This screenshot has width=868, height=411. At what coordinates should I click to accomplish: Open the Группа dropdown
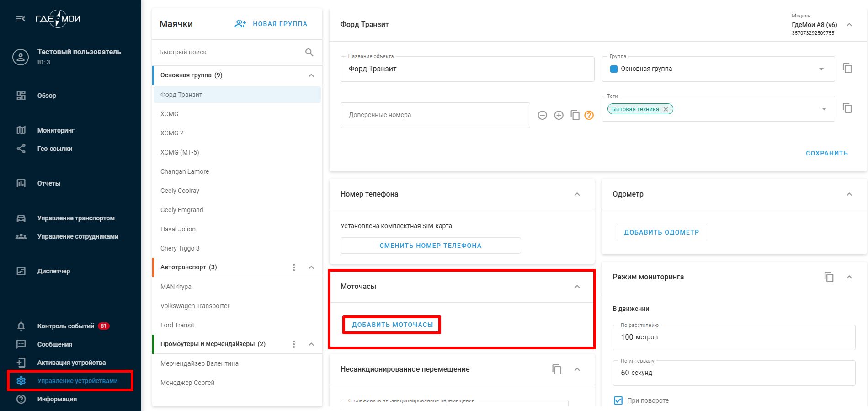(821, 69)
